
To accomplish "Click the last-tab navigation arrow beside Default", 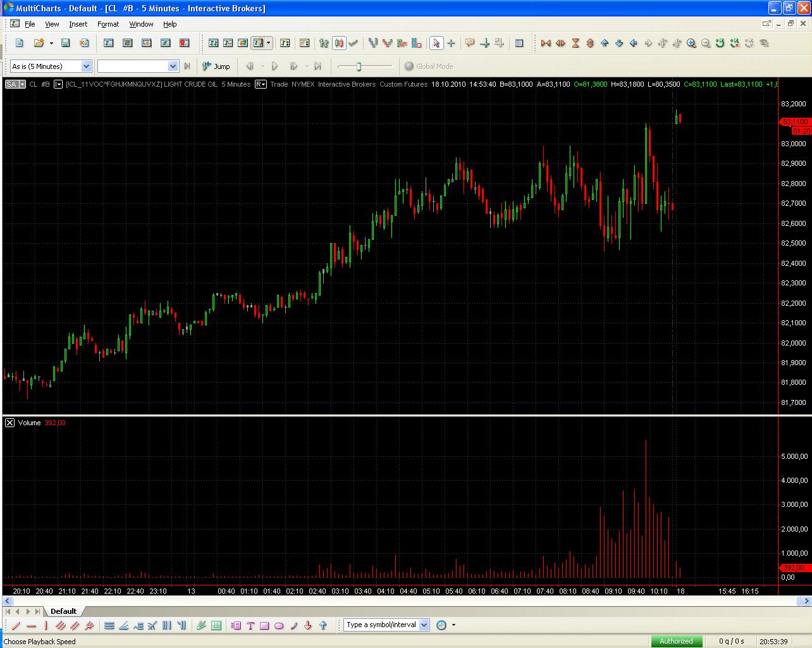I will click(x=38, y=611).
